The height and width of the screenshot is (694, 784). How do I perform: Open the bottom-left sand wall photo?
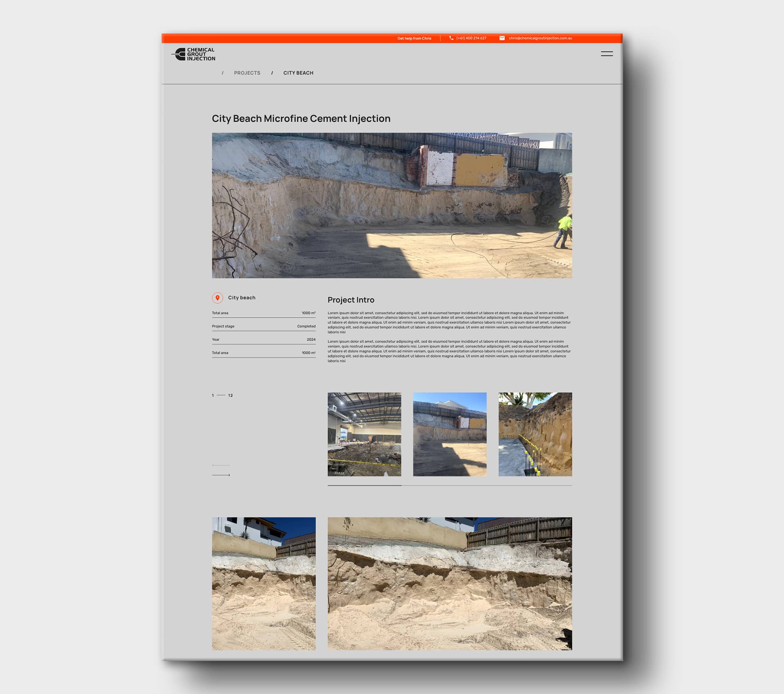263,583
